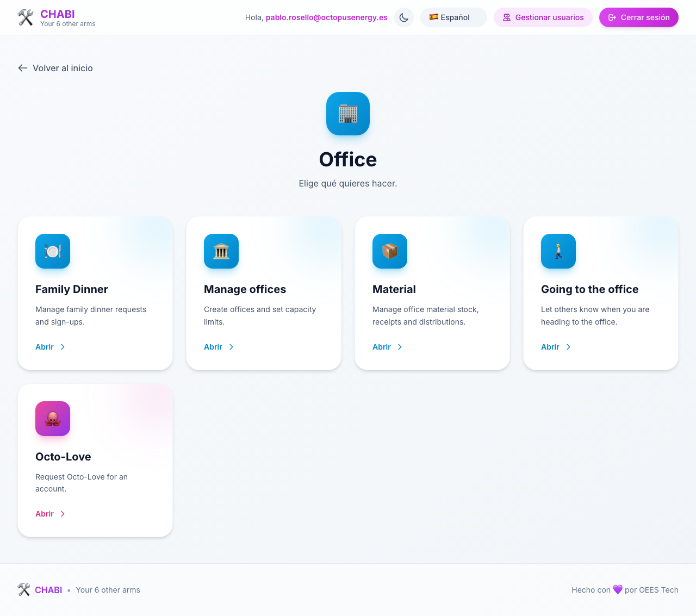The width and height of the screenshot is (696, 616).
Task: Open Going to the office via Abrir
Action: 556,347
